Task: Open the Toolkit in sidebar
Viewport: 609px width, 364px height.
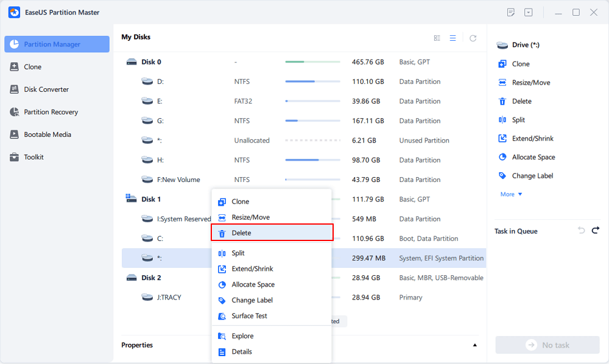Action: click(x=34, y=157)
